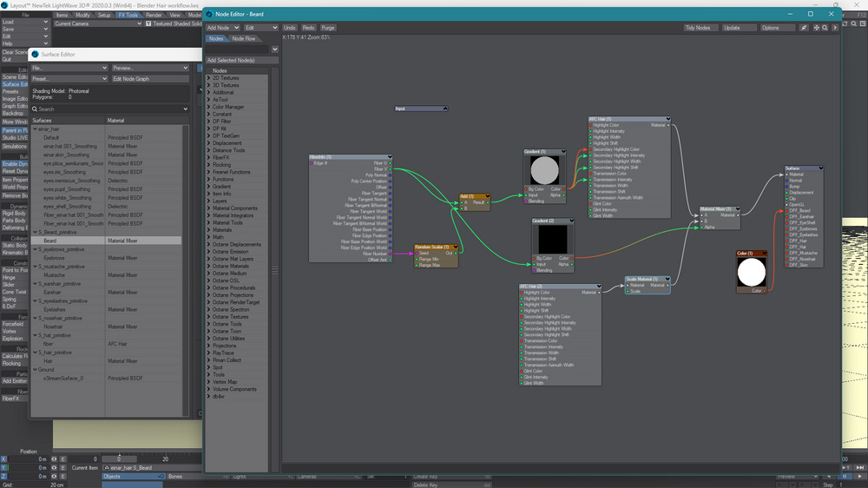Toggle the Y axis button
Viewport: 868px width, 488px height.
click(4, 467)
